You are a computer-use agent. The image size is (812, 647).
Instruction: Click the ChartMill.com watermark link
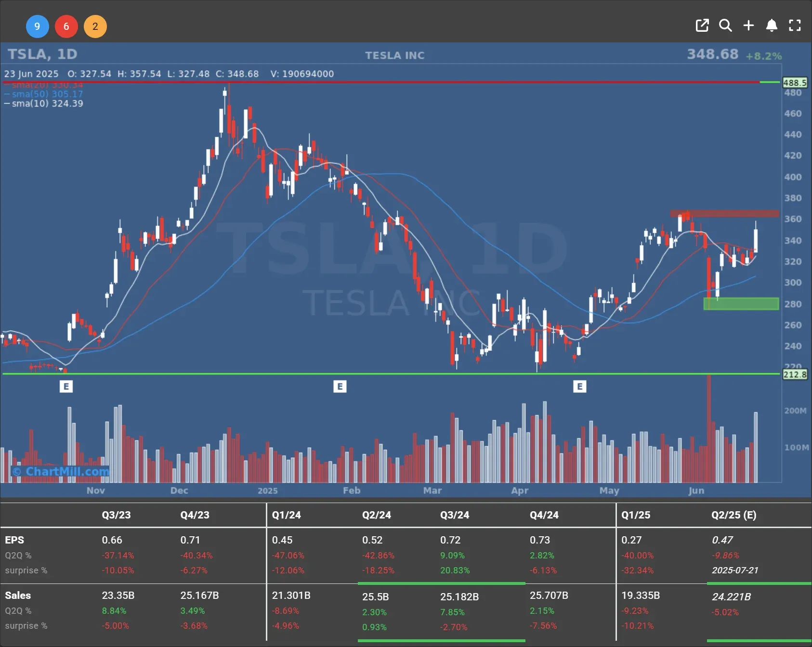[x=61, y=471]
